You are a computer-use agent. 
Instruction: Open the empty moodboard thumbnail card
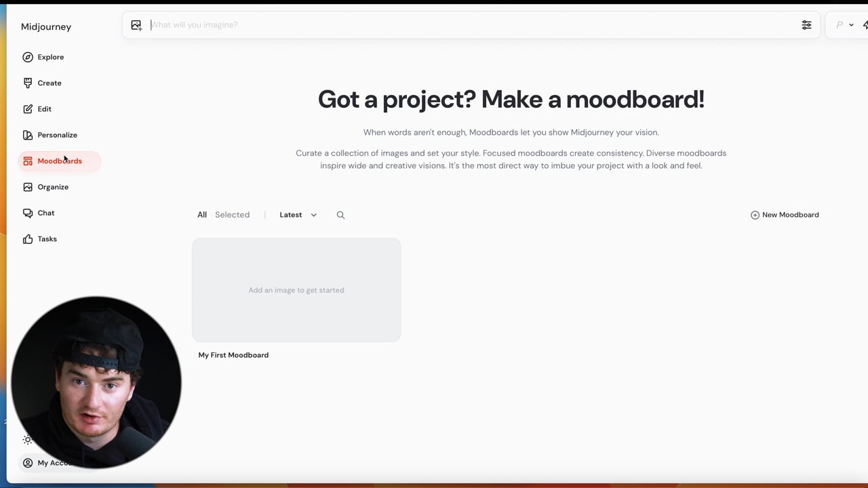click(x=296, y=290)
